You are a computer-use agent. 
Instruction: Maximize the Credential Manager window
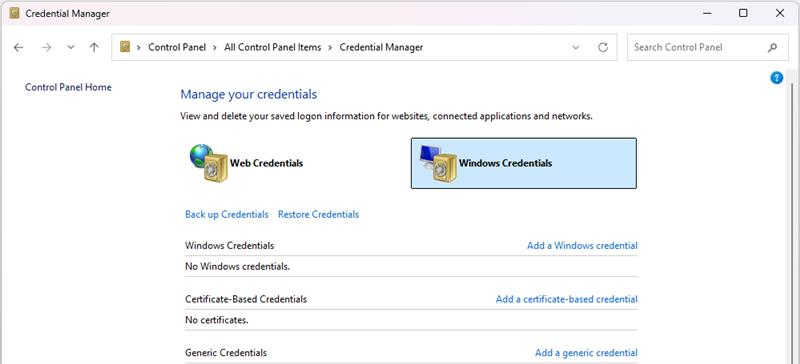743,14
